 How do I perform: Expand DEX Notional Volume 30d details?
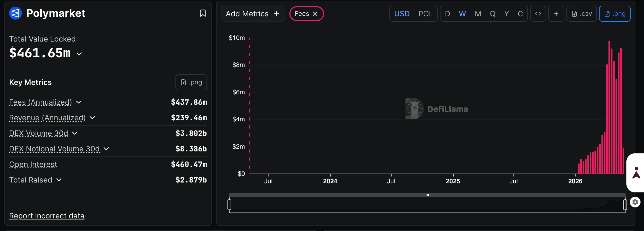pos(106,149)
